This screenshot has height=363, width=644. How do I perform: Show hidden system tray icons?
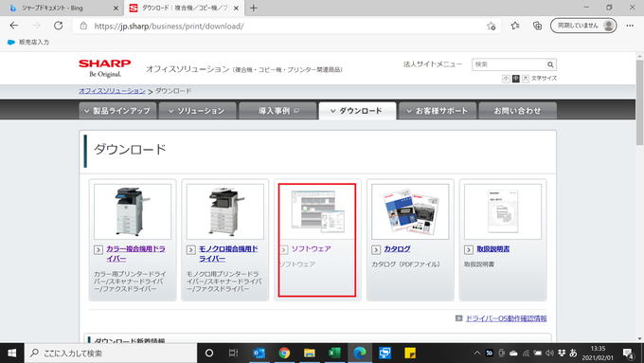[476, 353]
